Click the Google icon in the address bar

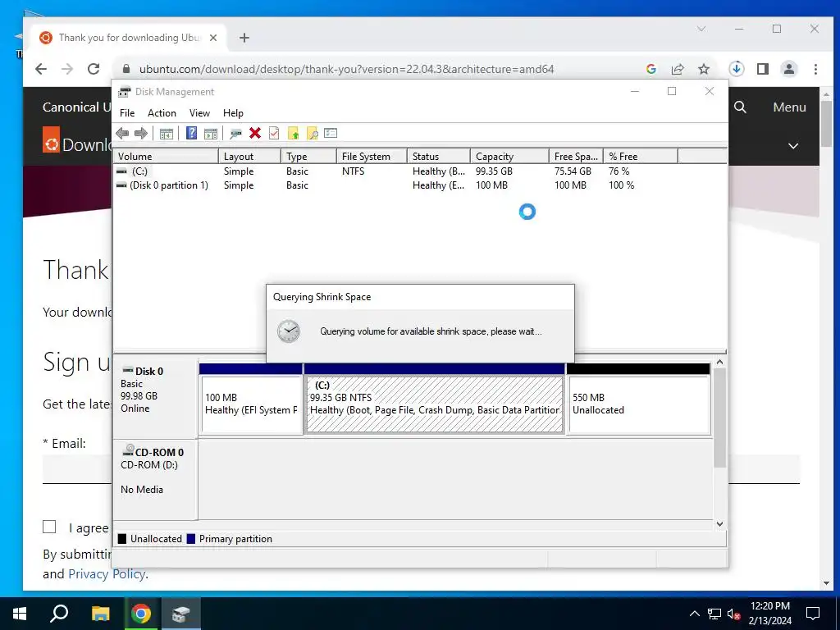pyautogui.click(x=651, y=69)
